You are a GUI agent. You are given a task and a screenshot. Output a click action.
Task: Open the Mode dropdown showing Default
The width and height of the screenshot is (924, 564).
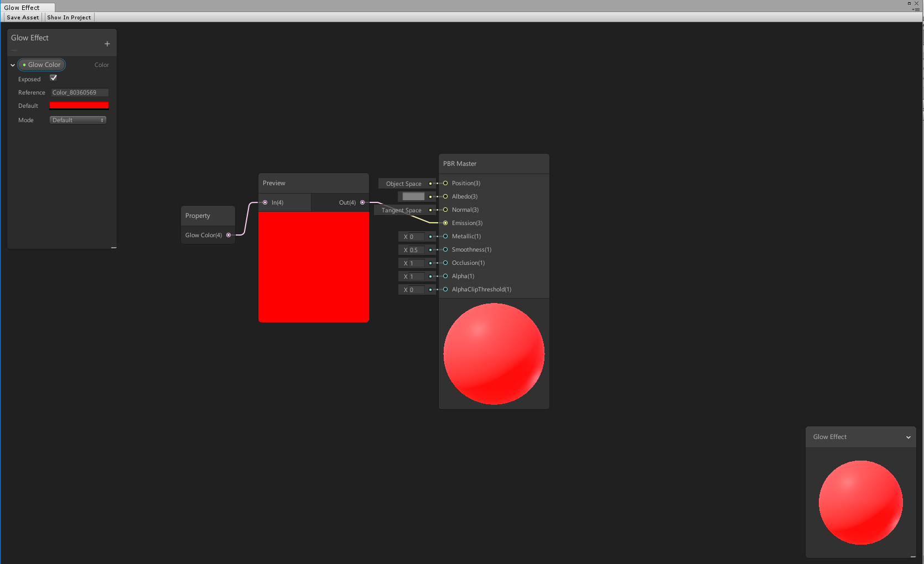(x=77, y=119)
